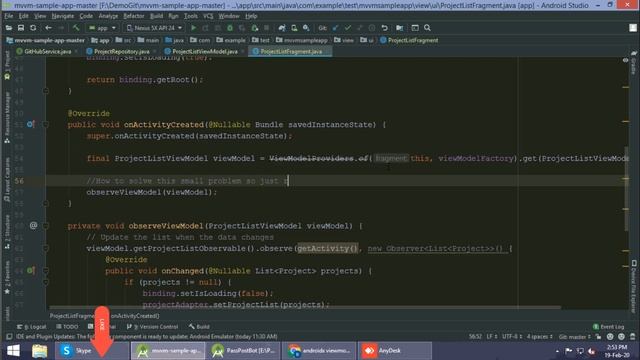
Task: Collapse onChanged method fold marker
Action: coord(46,271)
